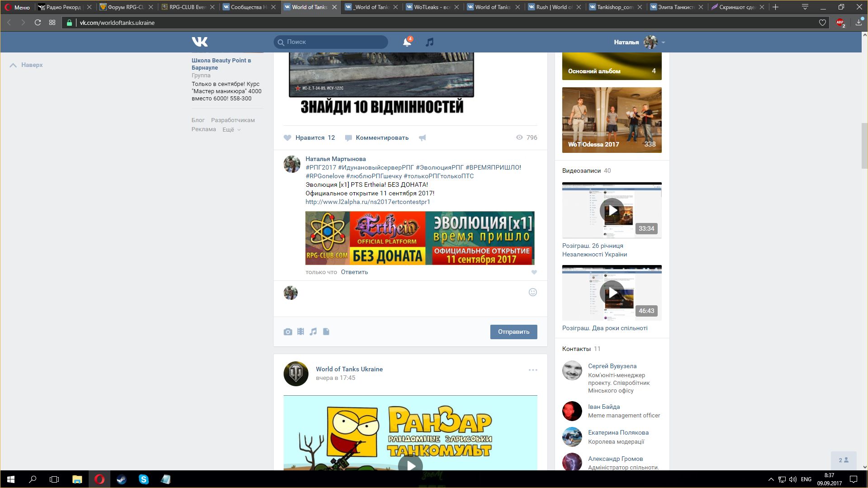This screenshot has width=868, height=488.
Task: Open the l2alpha.ru link in the comment
Action: pyautogui.click(x=368, y=202)
